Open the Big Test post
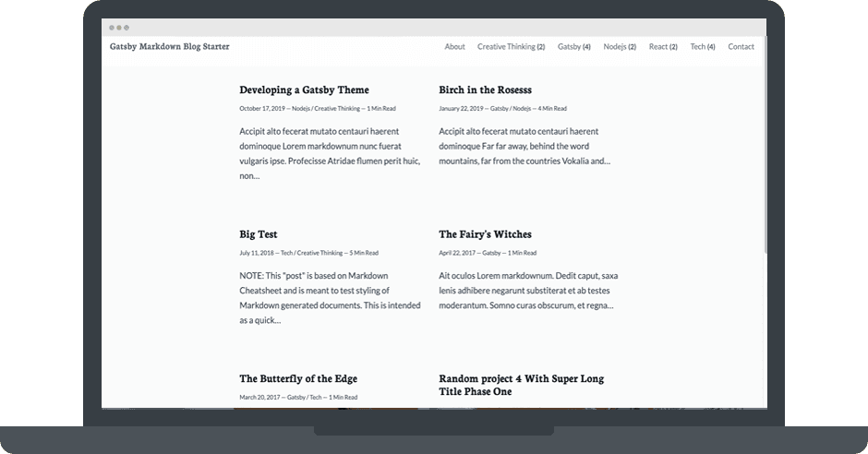The image size is (868, 454). tap(258, 233)
